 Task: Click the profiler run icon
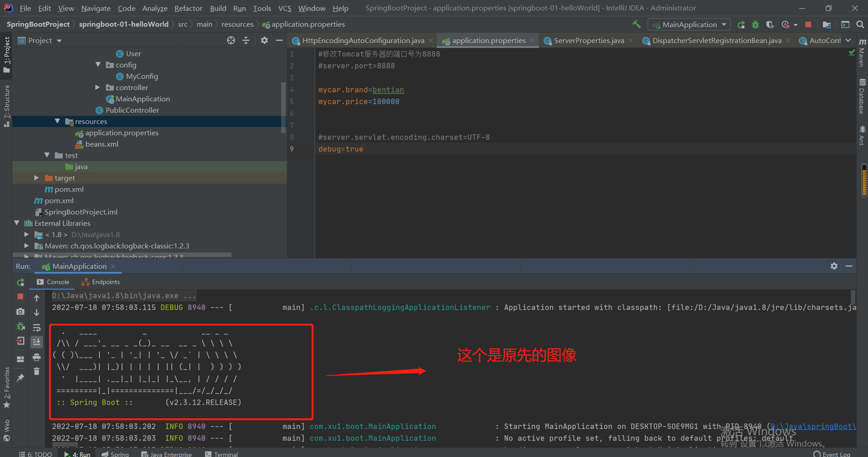[x=786, y=24]
